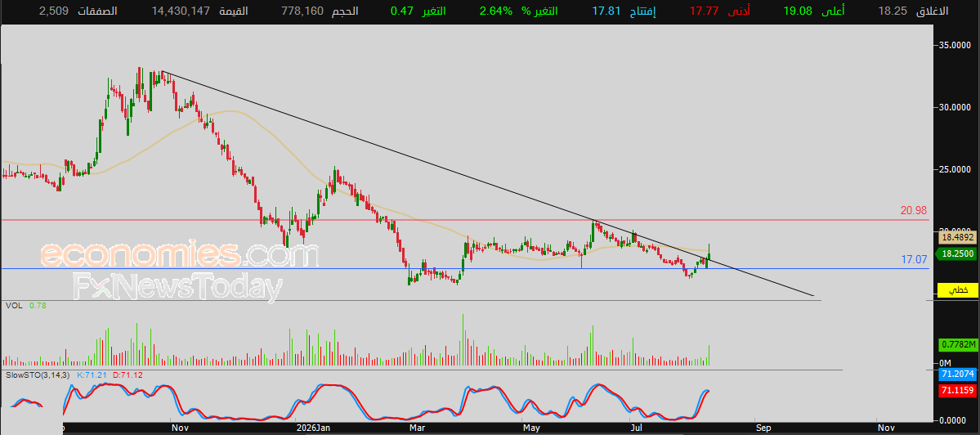Click the 2026Jan date axis label

(314, 428)
